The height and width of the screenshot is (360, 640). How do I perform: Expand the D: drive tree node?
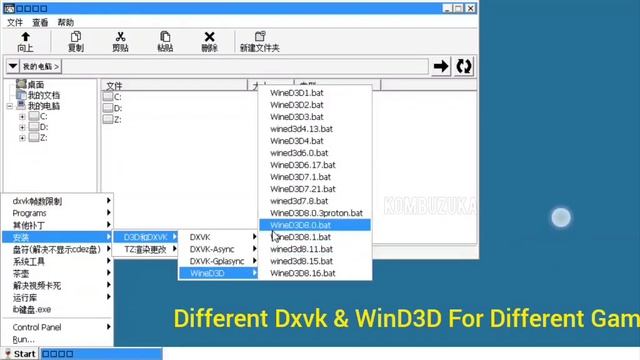click(22, 127)
